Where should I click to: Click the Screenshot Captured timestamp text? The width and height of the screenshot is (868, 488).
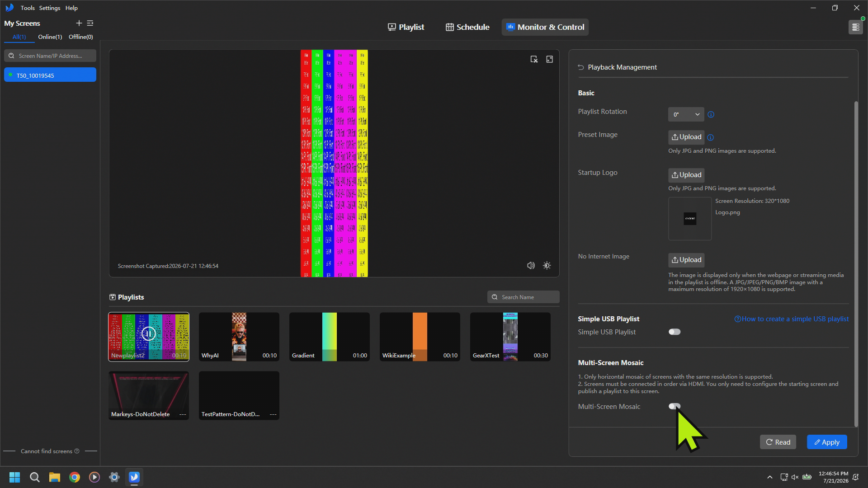coord(168,266)
